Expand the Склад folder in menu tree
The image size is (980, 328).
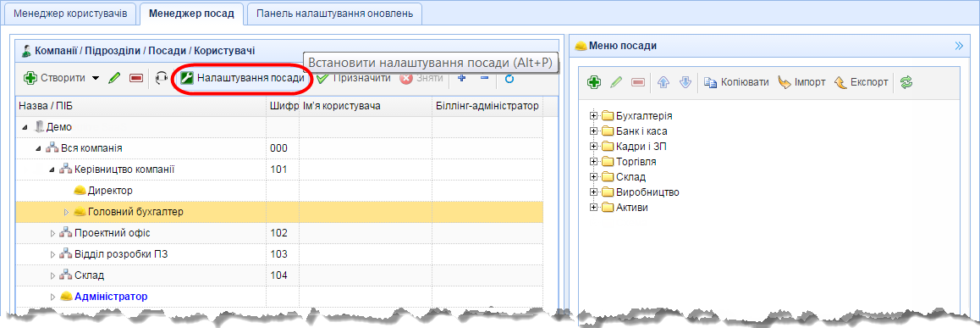pyautogui.click(x=594, y=177)
